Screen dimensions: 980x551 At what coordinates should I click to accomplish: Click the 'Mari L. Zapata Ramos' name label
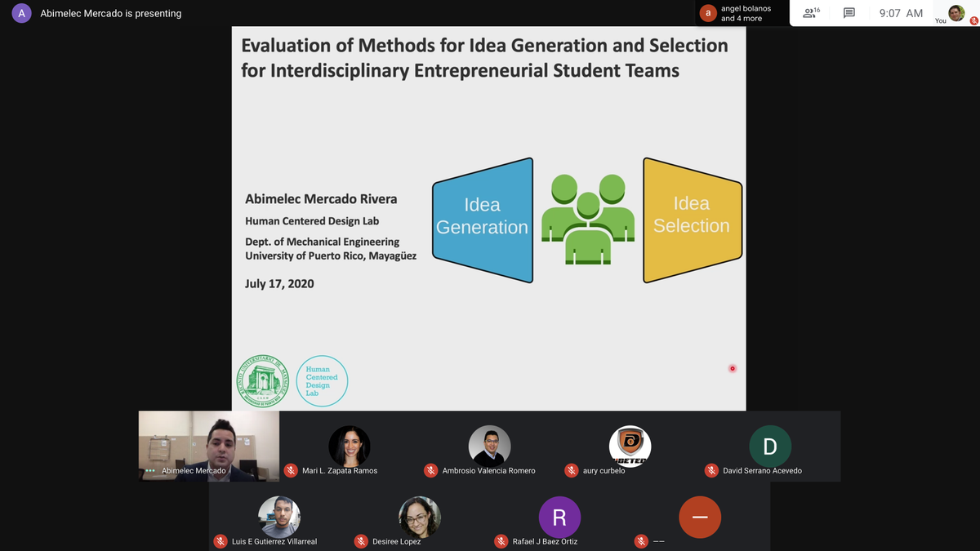click(x=340, y=471)
